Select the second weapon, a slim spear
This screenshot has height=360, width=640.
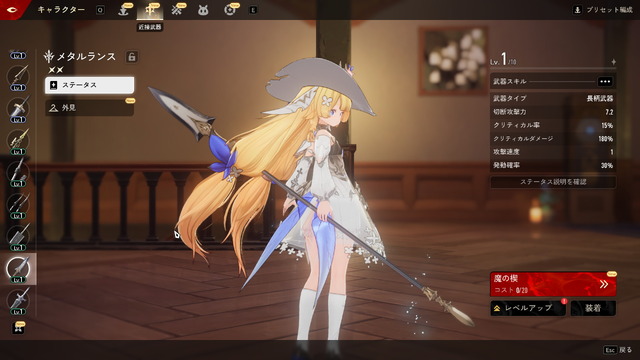(18, 77)
